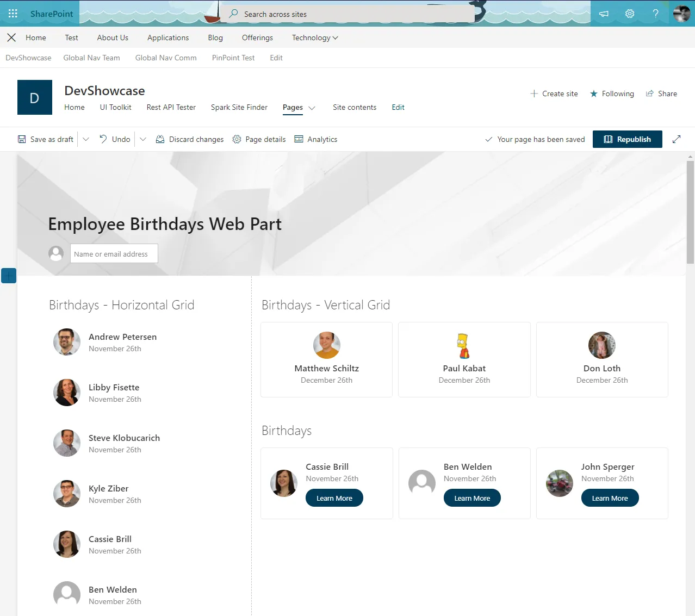The width and height of the screenshot is (695, 616).
Task: Click Steve Klobucarich's profile photo
Action: [67, 443]
